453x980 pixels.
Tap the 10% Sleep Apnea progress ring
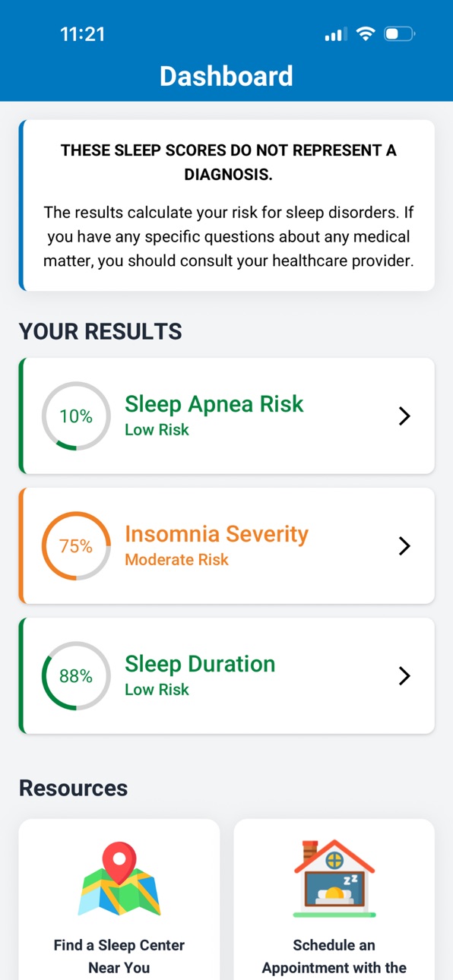[76, 416]
